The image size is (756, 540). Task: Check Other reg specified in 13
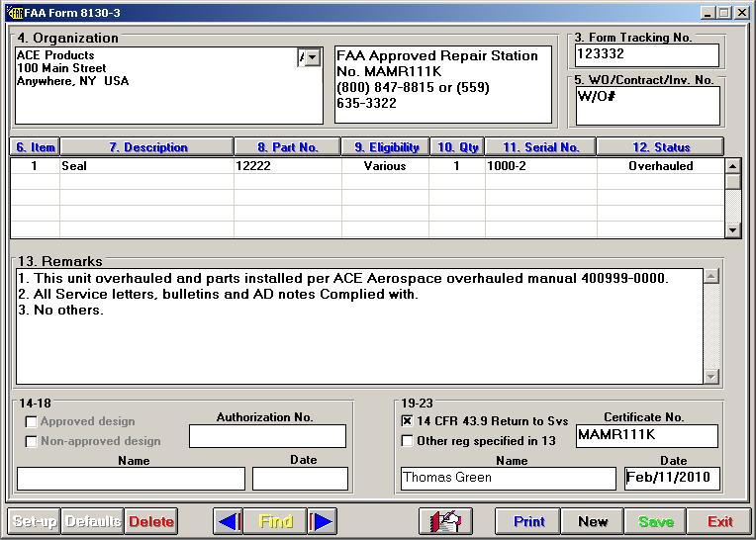(x=408, y=441)
